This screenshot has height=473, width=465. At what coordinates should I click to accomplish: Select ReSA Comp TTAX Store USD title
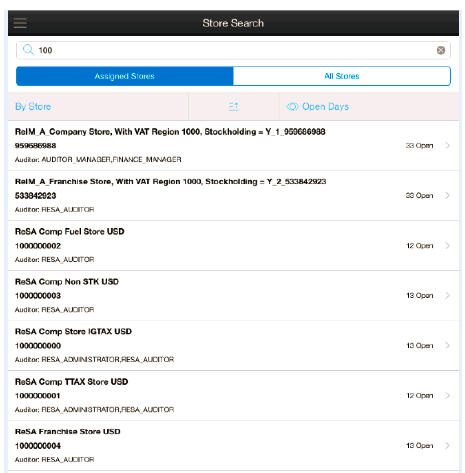pos(71,382)
